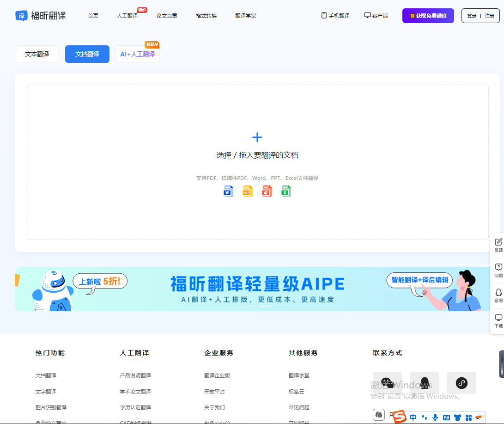Click the 登录 link
The height and width of the screenshot is (424, 504).
(x=472, y=16)
